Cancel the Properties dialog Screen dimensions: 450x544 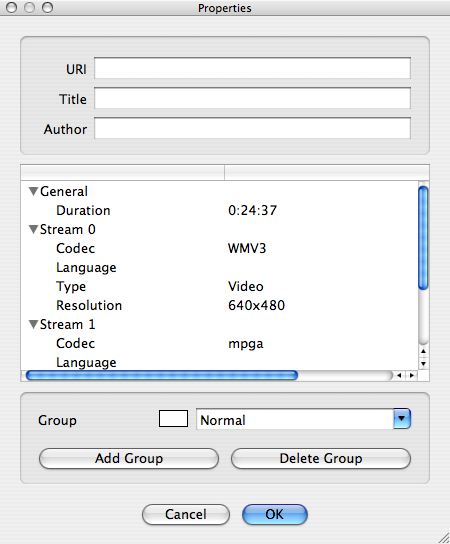coord(186,515)
